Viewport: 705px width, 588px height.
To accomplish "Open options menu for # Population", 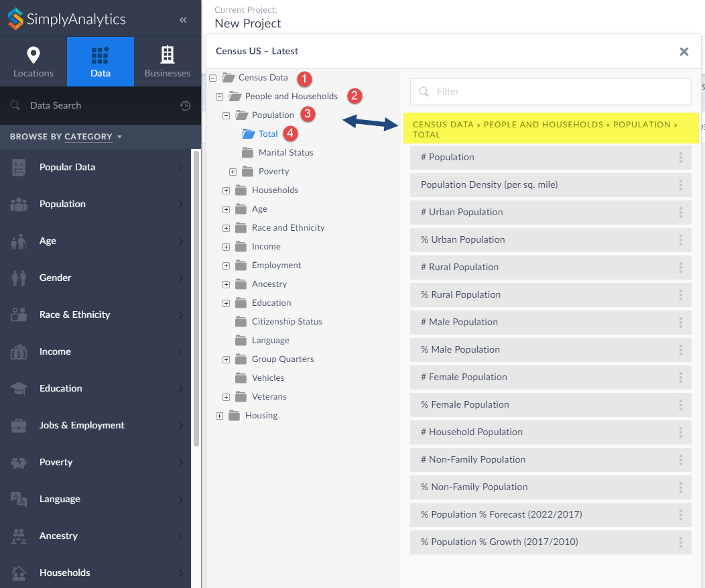I will [681, 158].
